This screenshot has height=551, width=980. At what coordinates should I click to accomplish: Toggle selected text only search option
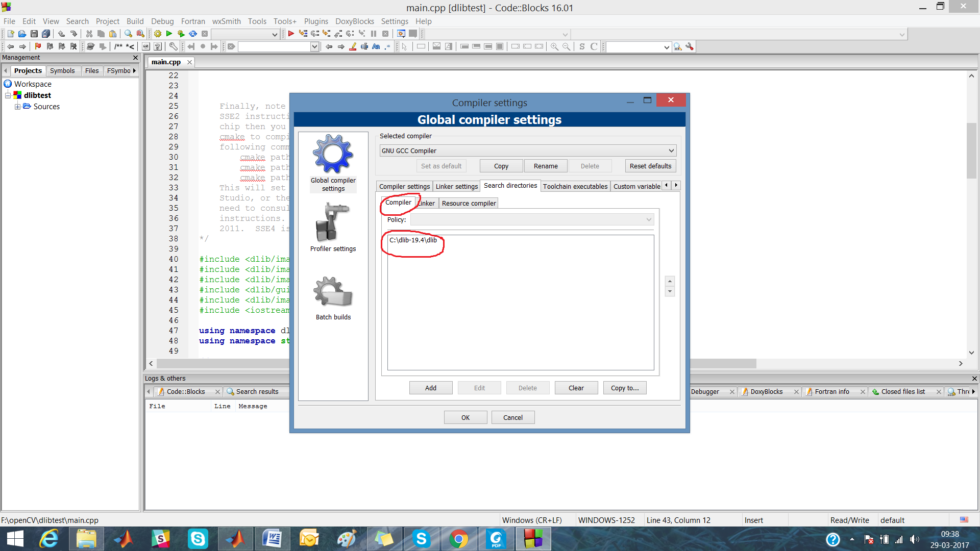pyautogui.click(x=364, y=46)
